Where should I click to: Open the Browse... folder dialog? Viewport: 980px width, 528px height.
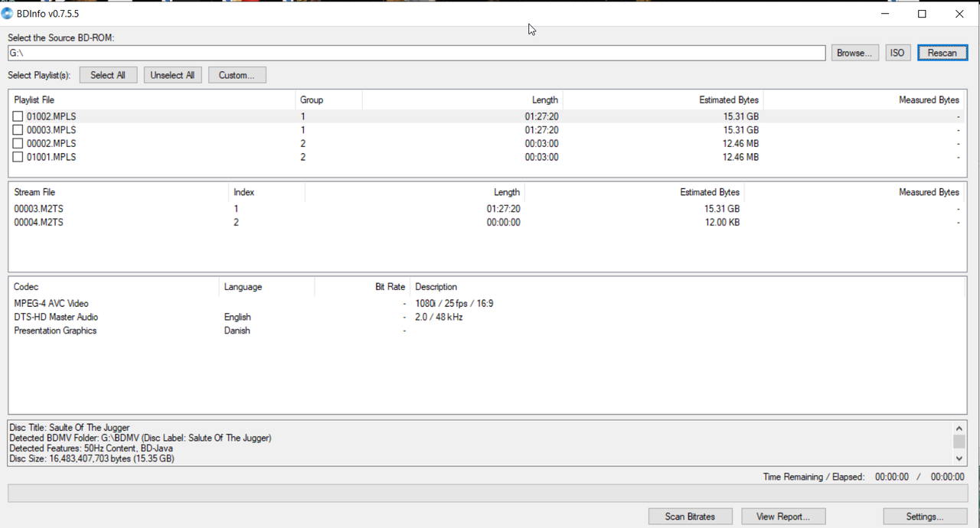[854, 53]
